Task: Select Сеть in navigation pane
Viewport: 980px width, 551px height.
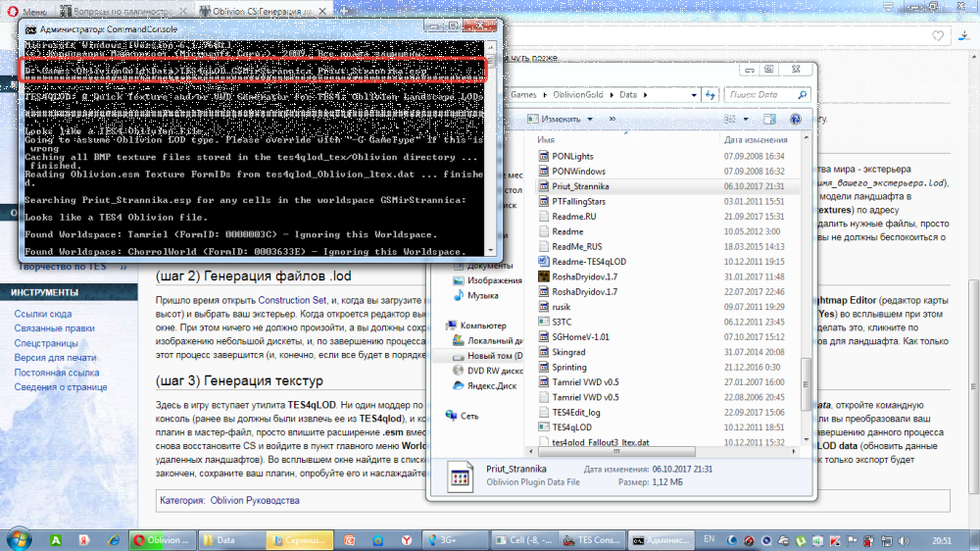Action: point(468,416)
